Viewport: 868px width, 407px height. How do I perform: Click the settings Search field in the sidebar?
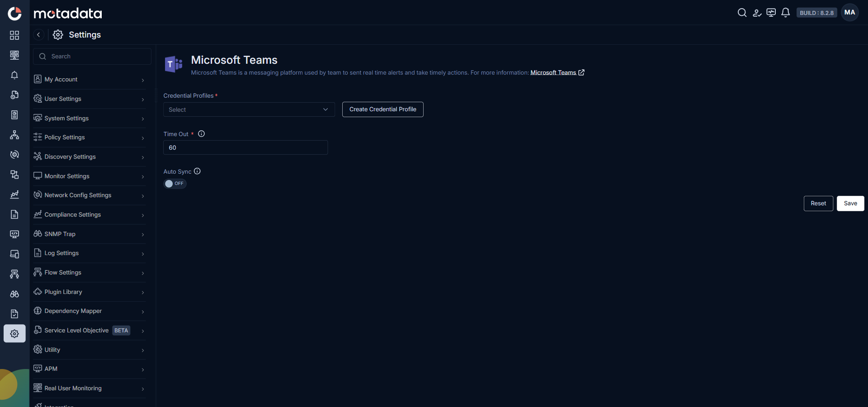(92, 57)
